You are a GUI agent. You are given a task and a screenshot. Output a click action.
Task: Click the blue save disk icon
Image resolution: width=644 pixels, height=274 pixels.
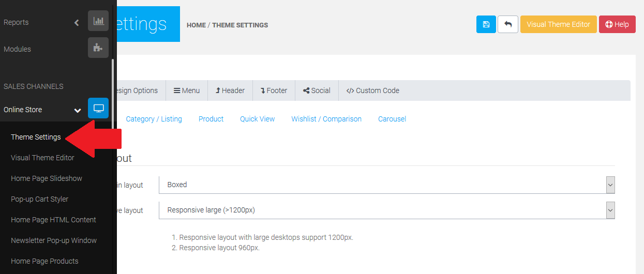tap(486, 24)
